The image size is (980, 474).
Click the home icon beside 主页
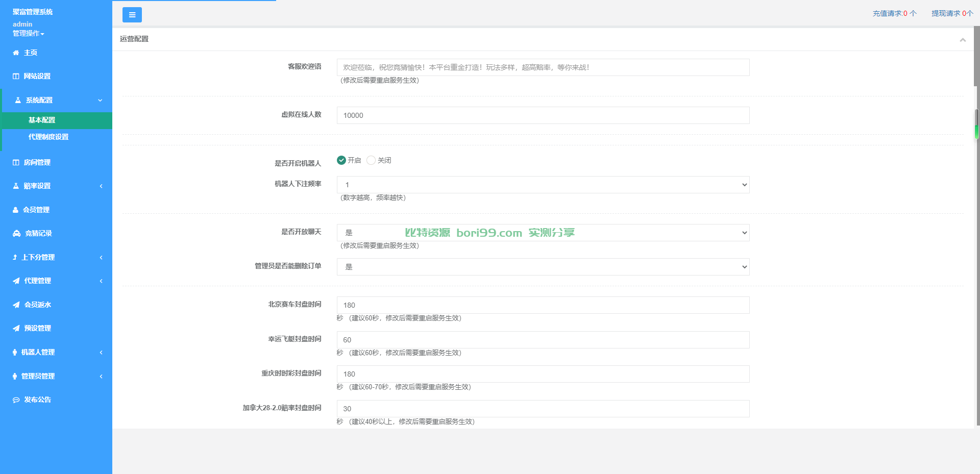click(x=16, y=53)
